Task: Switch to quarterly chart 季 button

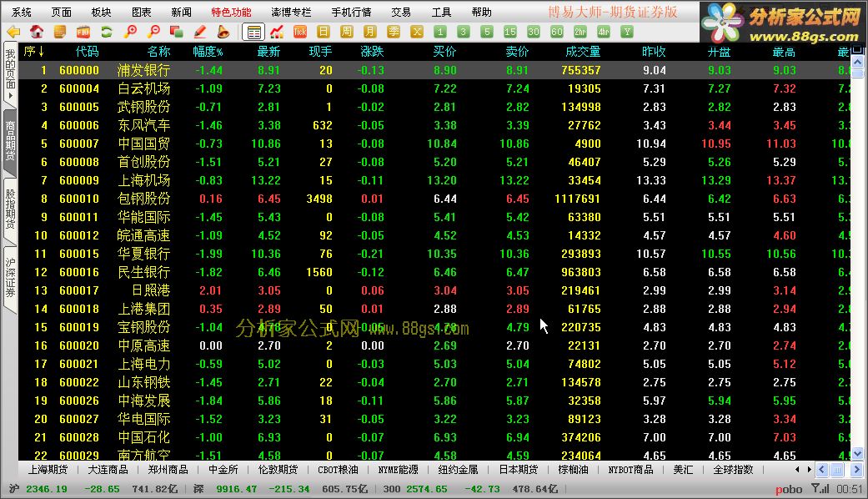Action: 394,32
